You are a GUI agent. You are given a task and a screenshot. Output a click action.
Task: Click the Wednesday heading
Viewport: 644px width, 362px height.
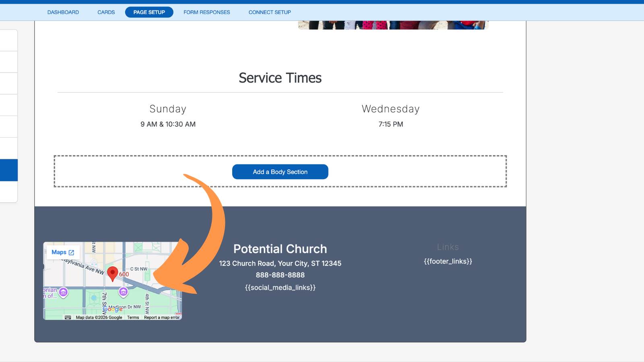[390, 109]
